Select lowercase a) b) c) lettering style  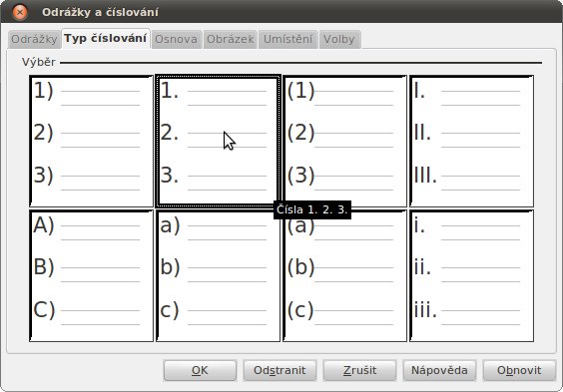click(218, 276)
